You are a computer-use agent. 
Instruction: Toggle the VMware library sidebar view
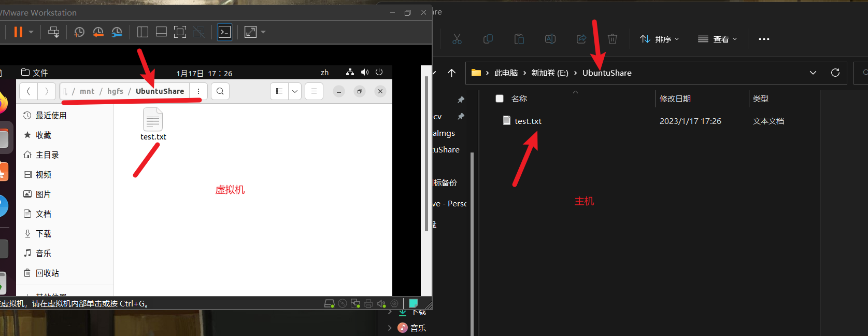143,32
